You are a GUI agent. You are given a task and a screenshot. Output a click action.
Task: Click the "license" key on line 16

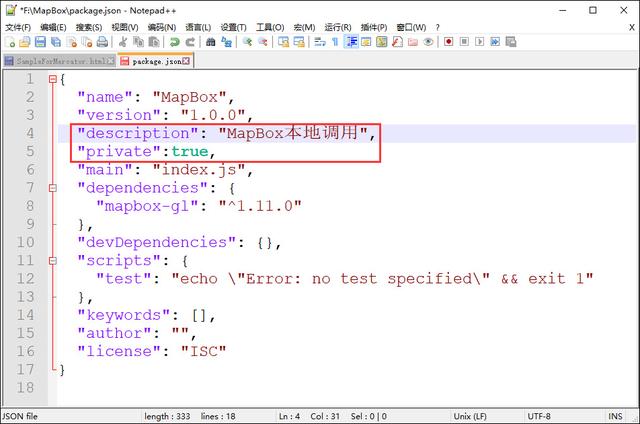119,351
